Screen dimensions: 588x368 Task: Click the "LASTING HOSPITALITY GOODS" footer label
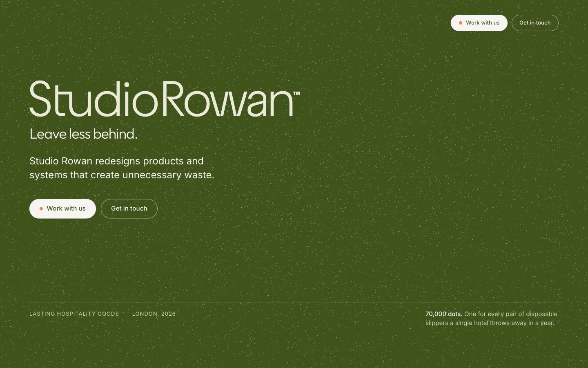point(74,314)
